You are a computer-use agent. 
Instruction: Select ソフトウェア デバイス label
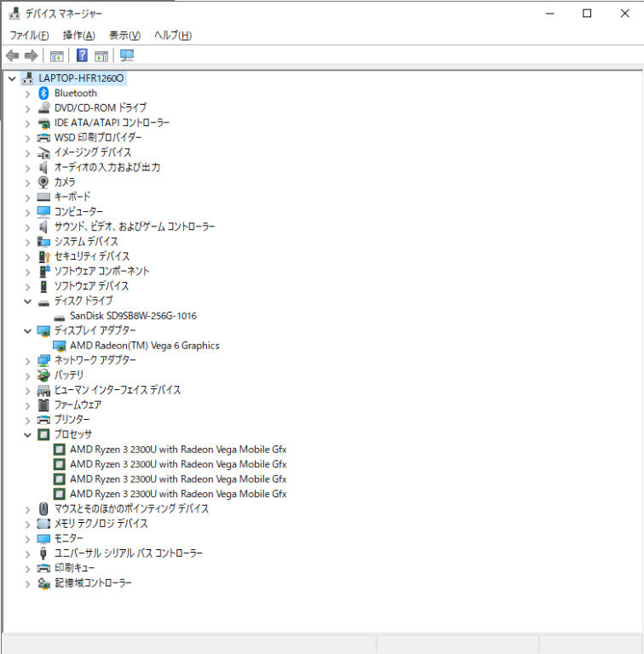tap(91, 286)
